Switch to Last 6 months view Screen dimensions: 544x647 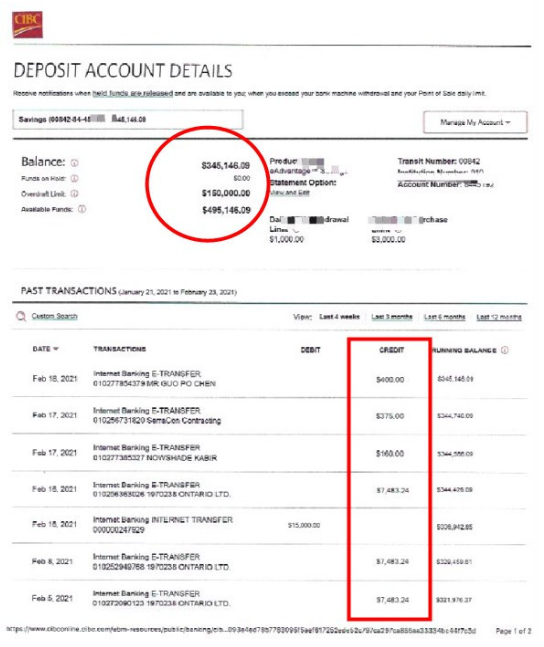click(x=445, y=317)
